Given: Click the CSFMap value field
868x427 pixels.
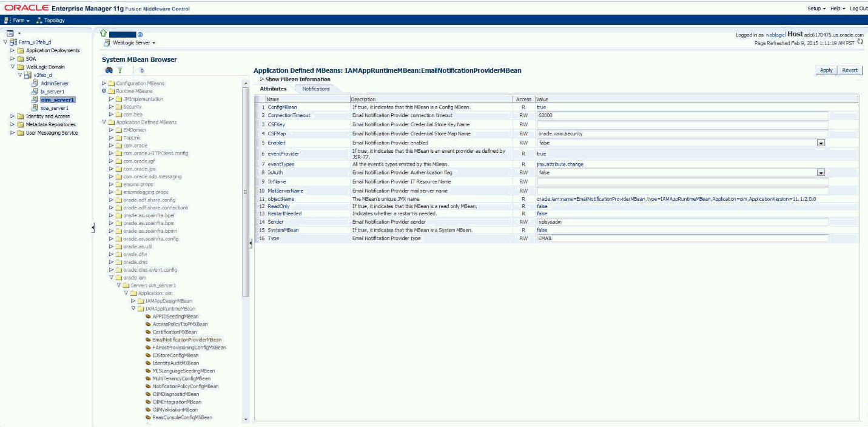Looking at the screenshot, I should pyautogui.click(x=682, y=133).
